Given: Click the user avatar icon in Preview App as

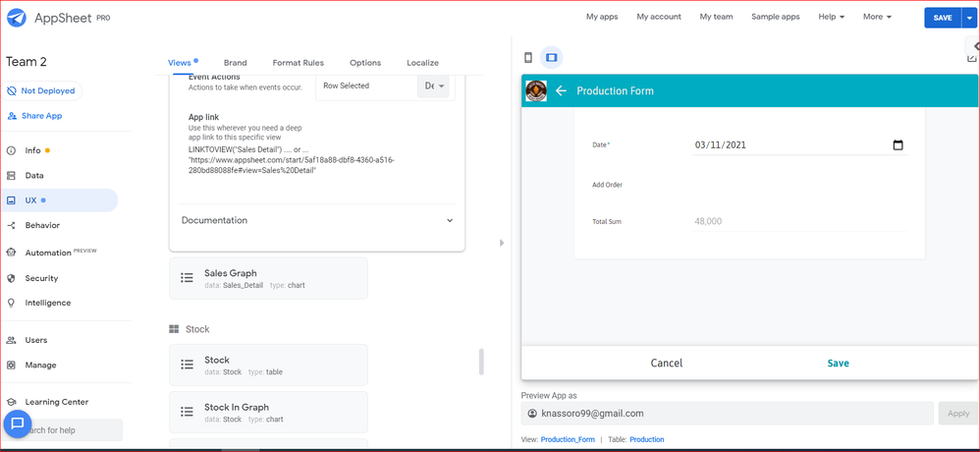Looking at the screenshot, I should (532, 414).
